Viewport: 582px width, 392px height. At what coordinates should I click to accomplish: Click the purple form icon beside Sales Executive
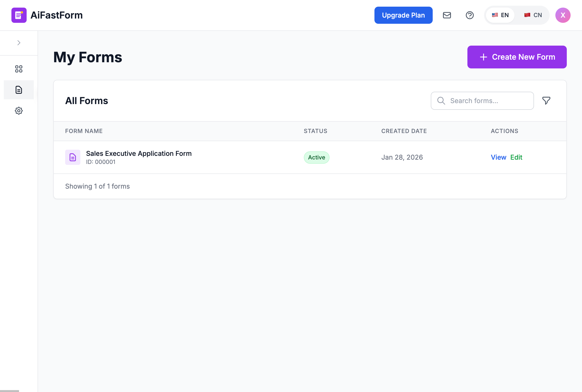click(x=73, y=157)
